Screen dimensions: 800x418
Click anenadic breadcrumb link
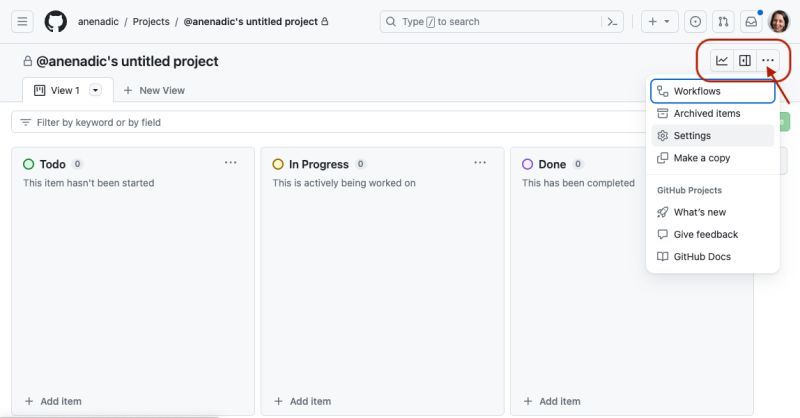pos(98,22)
